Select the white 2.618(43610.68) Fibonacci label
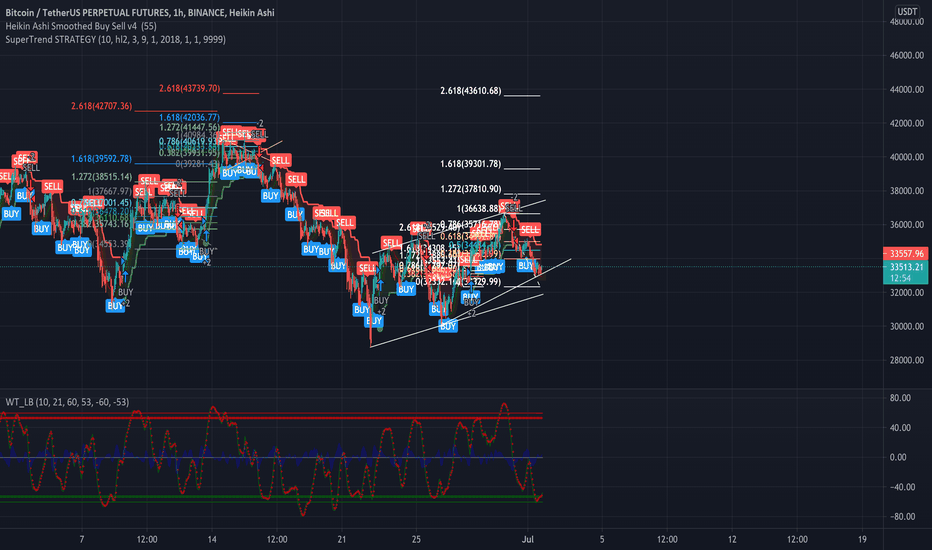932x550 pixels. [x=471, y=91]
